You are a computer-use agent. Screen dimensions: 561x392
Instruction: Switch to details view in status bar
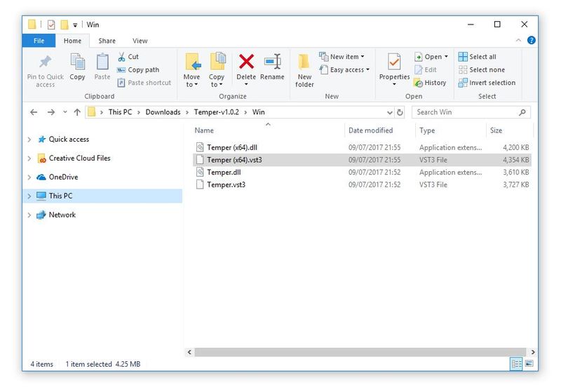pos(517,364)
